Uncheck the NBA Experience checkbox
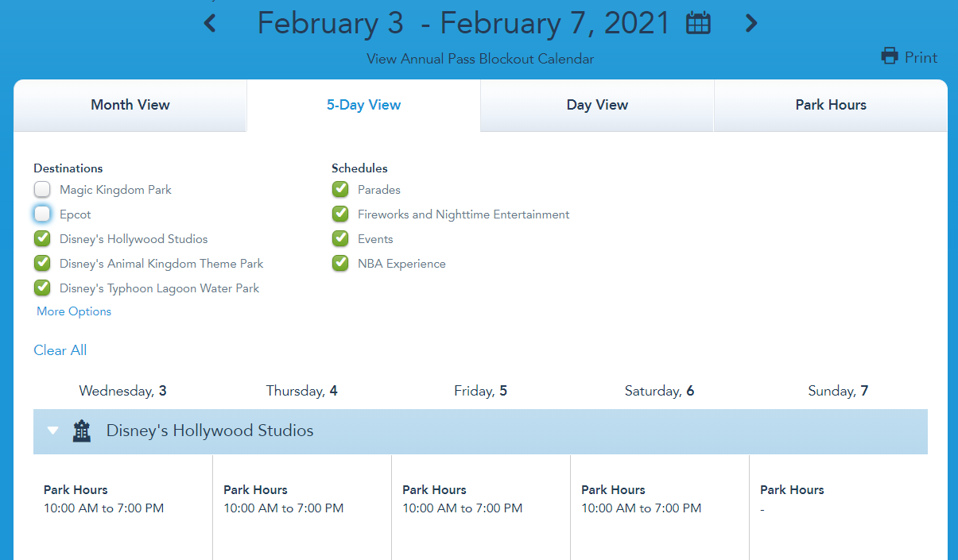This screenshot has height=560, width=958. click(340, 264)
